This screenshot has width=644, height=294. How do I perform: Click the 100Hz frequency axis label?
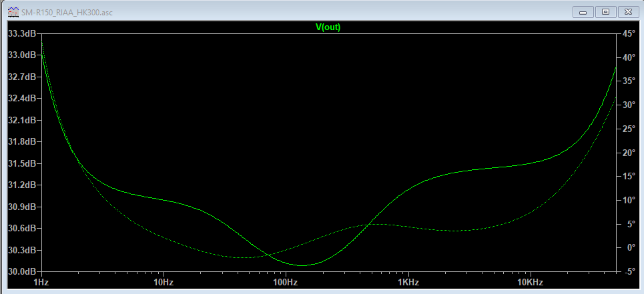[286, 283]
